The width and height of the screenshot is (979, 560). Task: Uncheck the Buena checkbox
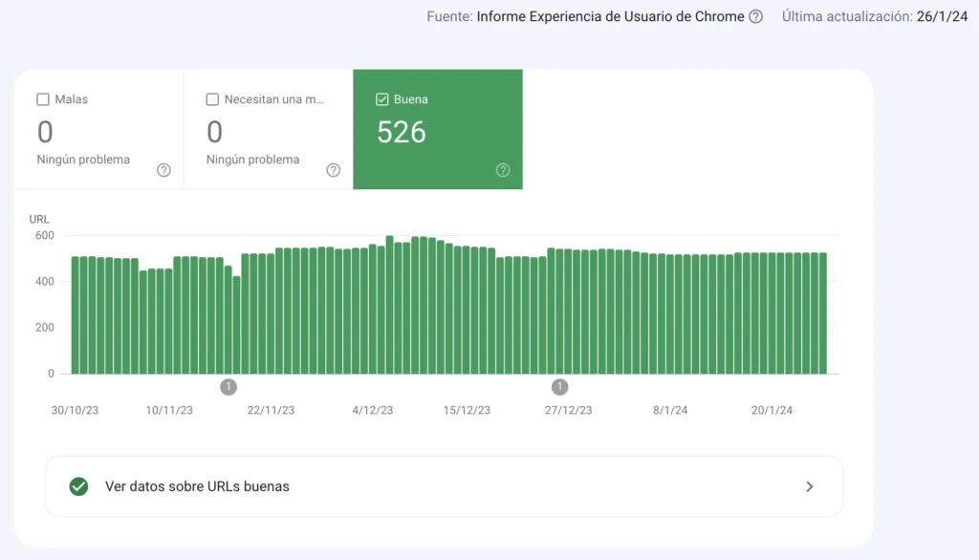tap(382, 99)
